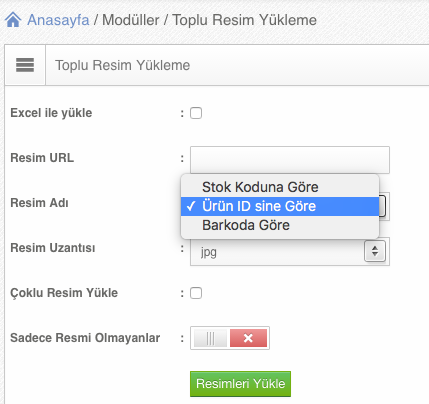The height and width of the screenshot is (404, 429).
Task: Click the Toplu Resim Yükleme breadcrumb text
Action: point(244,20)
